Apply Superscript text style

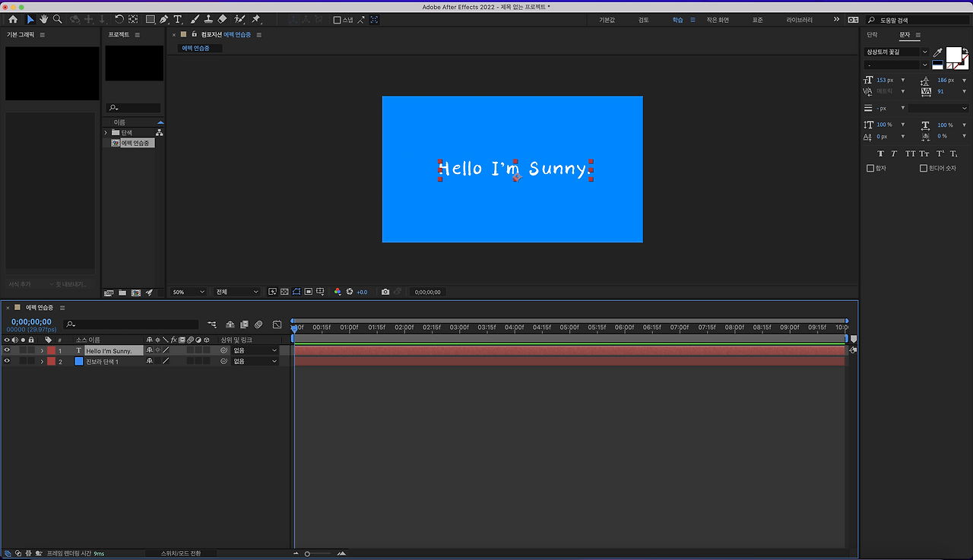pyautogui.click(x=940, y=153)
